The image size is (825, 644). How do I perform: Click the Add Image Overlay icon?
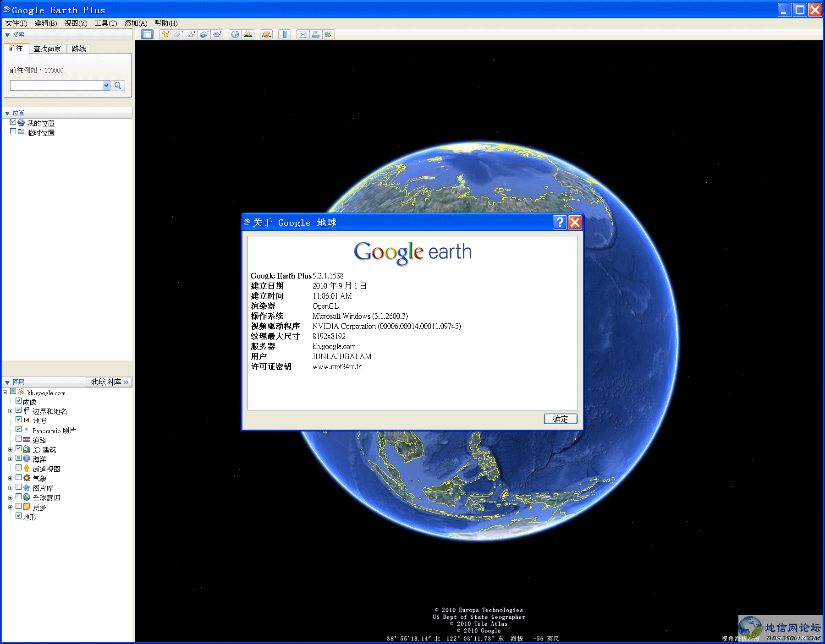204,34
